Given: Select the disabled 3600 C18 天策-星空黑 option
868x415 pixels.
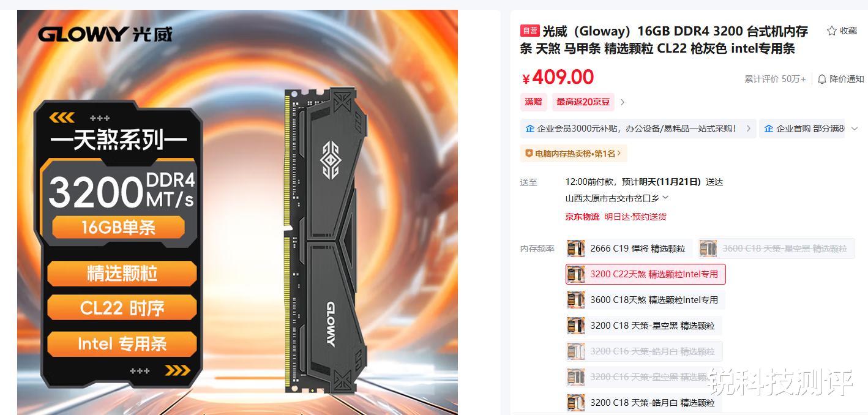Looking at the screenshot, I should [776, 249].
